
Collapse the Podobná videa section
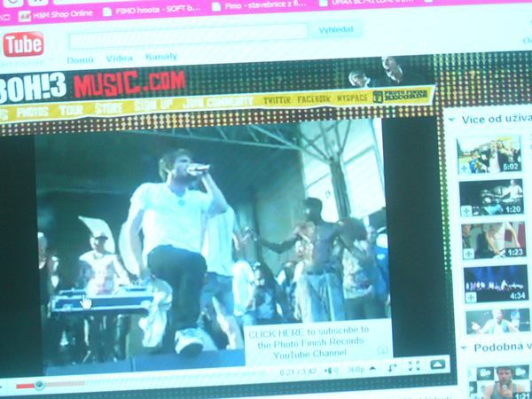(x=464, y=347)
